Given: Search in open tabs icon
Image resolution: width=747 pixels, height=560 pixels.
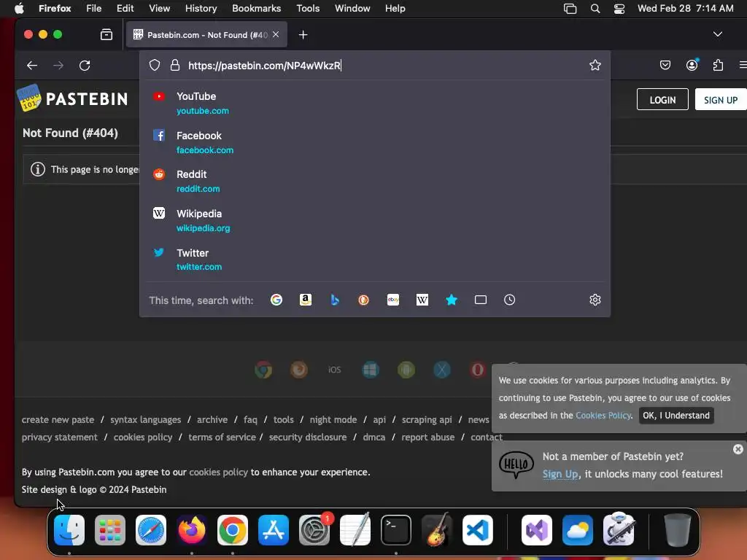Looking at the screenshot, I should (481, 300).
